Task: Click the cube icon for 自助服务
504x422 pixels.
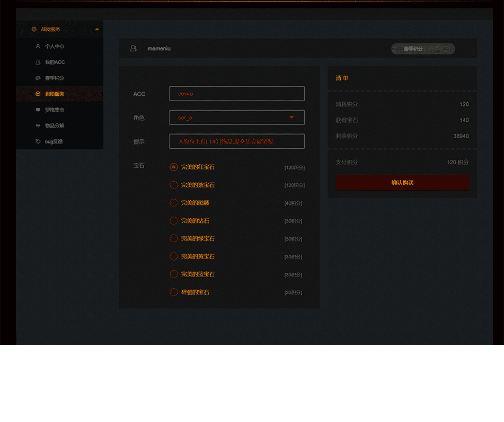Action: tap(38, 94)
